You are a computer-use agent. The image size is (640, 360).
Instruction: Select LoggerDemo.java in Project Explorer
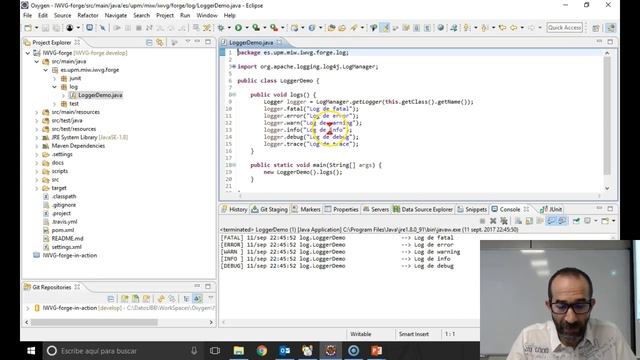pyautogui.click(x=100, y=95)
